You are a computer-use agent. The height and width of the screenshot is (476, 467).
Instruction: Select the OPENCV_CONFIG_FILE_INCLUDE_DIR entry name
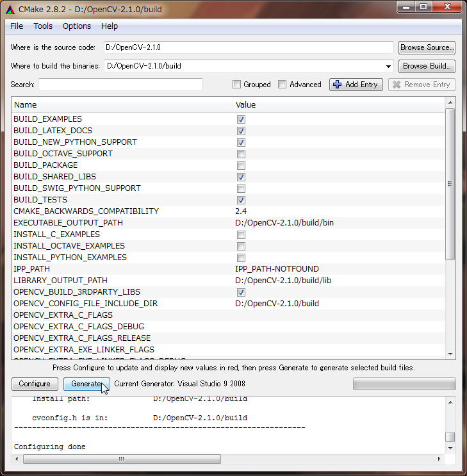point(86,304)
